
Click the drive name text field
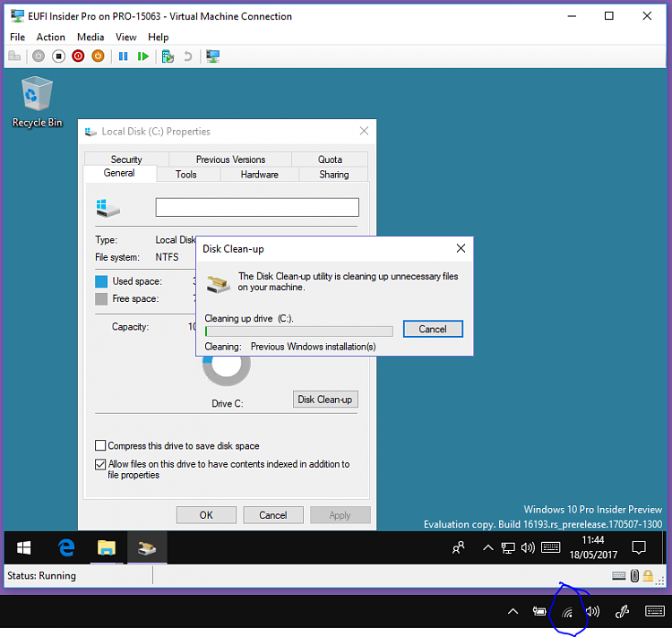257,208
